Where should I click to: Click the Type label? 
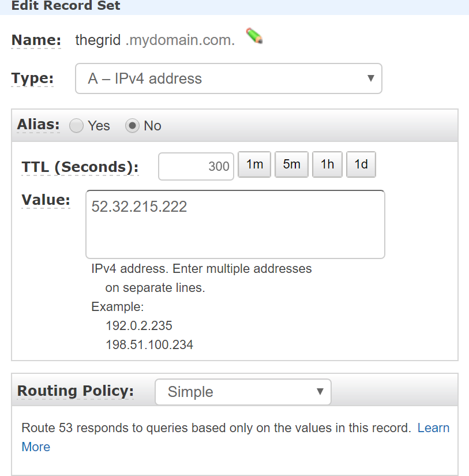click(x=32, y=78)
